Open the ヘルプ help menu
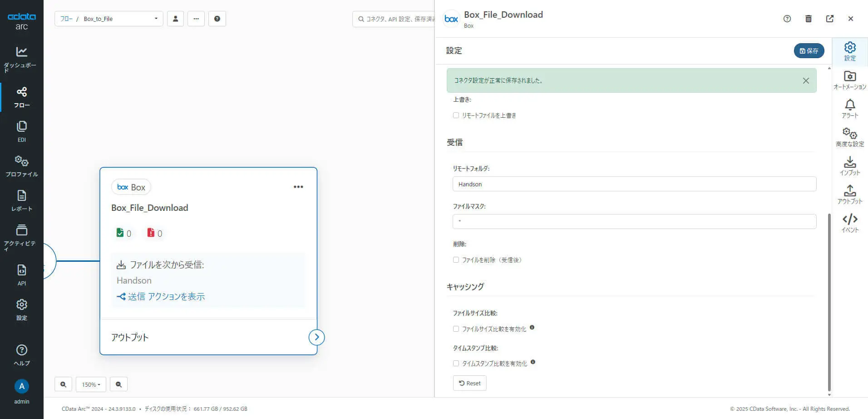The width and height of the screenshot is (868, 419). [x=21, y=355]
